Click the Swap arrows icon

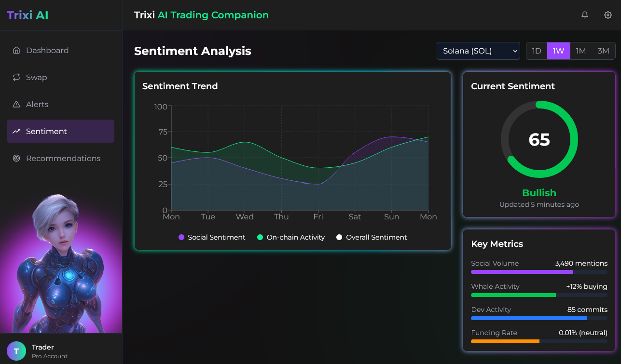click(x=16, y=77)
